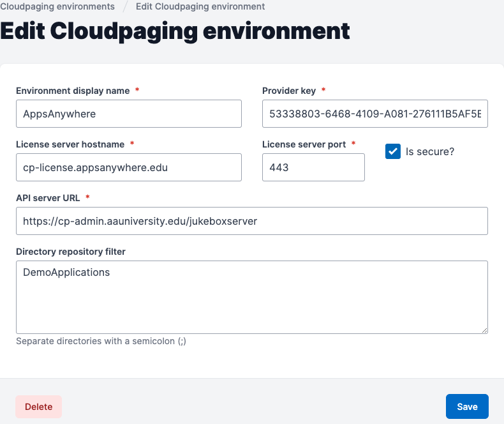Grab the textarea resize handle corner

485,330
